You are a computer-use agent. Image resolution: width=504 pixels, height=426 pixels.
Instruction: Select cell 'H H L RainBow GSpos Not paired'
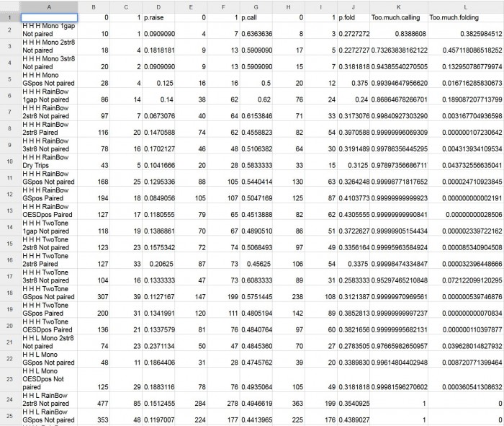[x=49, y=416]
